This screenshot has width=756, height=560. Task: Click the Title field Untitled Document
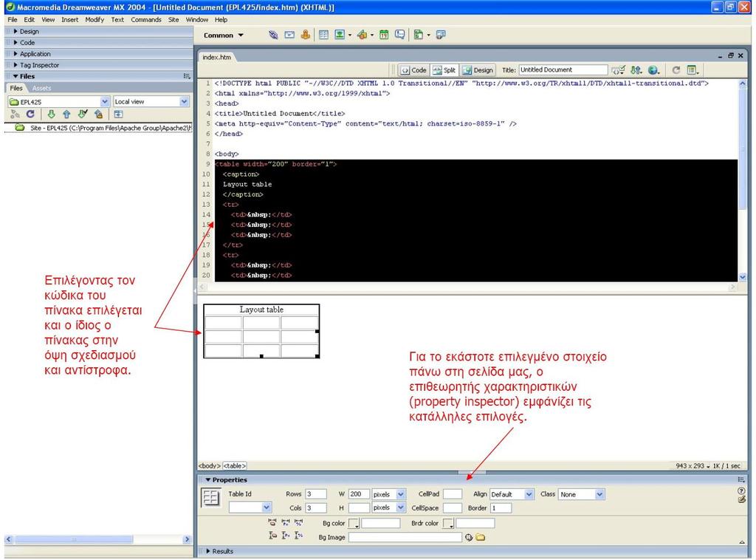[563, 70]
